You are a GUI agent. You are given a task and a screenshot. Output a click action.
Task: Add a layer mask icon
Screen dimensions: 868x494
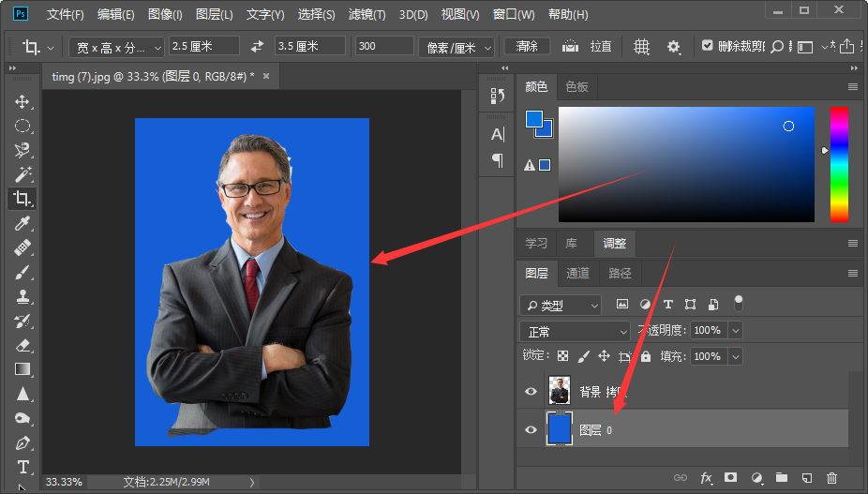click(x=731, y=477)
